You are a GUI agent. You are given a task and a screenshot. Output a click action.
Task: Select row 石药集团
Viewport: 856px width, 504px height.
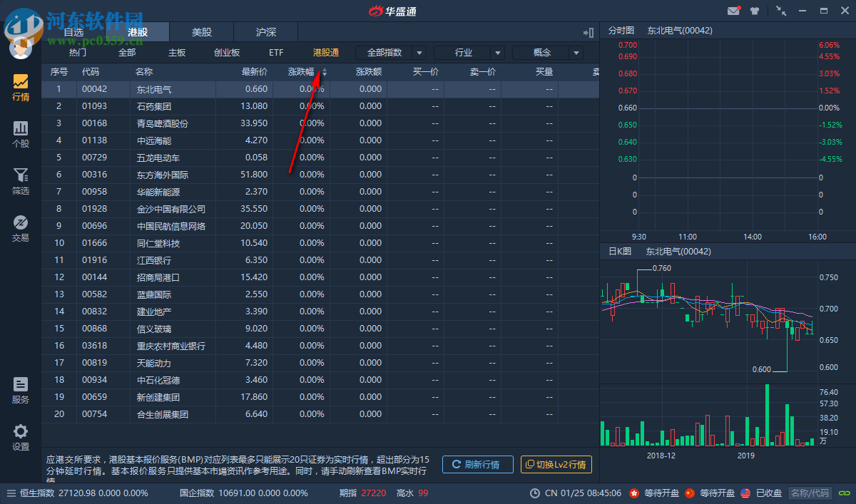[x=320, y=106]
